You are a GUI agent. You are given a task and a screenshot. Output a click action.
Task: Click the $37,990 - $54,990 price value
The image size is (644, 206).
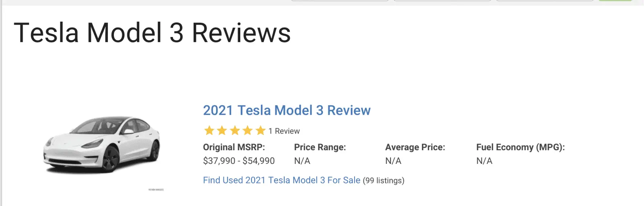[x=239, y=161]
